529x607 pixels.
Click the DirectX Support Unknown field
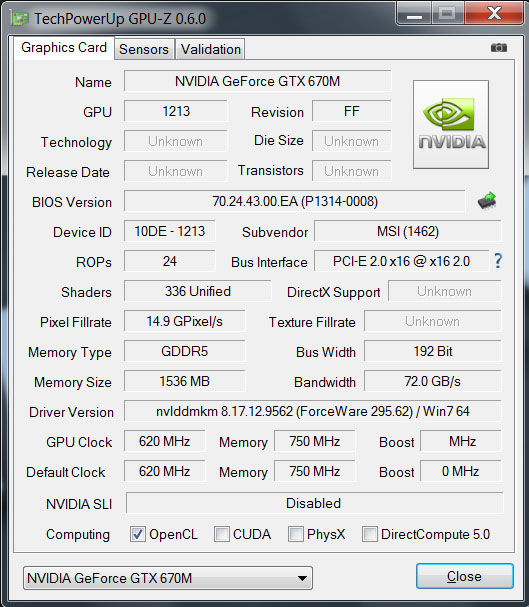445,291
